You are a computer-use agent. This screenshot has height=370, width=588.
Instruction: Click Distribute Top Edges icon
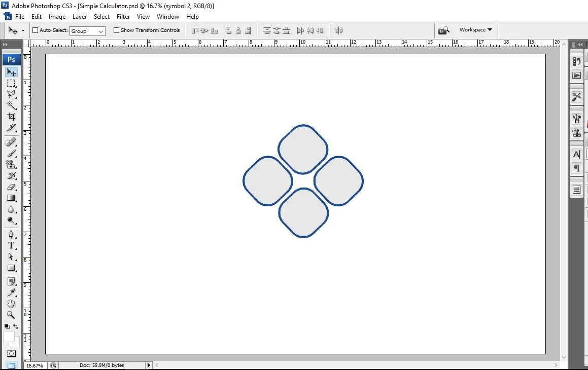[267, 31]
